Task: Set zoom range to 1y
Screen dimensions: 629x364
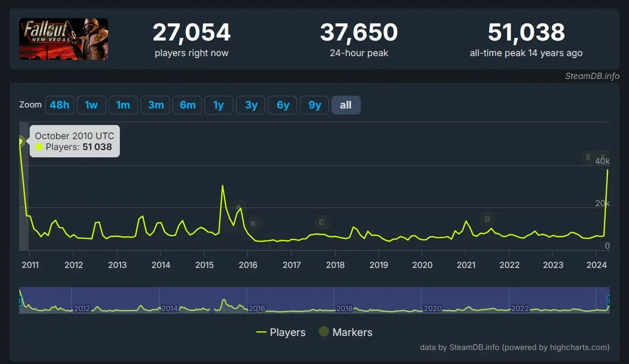Action: [219, 105]
